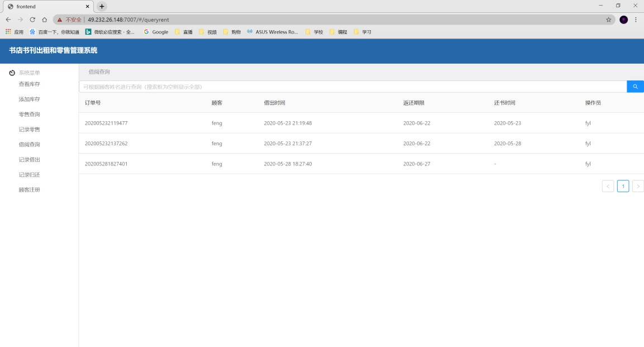Image resolution: width=644 pixels, height=347 pixels.
Task: Click borrow time 2020-05-23 21:19:48
Action: tap(288, 123)
